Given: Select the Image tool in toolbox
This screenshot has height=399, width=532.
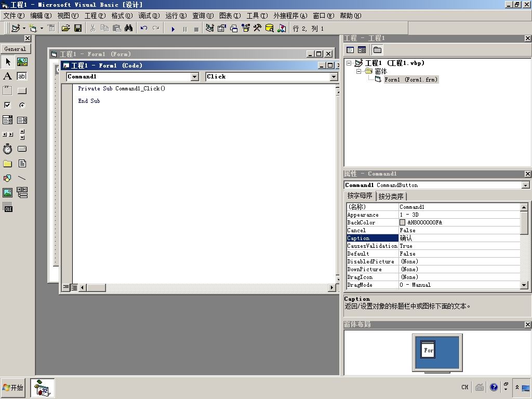Looking at the screenshot, I should (7, 193).
